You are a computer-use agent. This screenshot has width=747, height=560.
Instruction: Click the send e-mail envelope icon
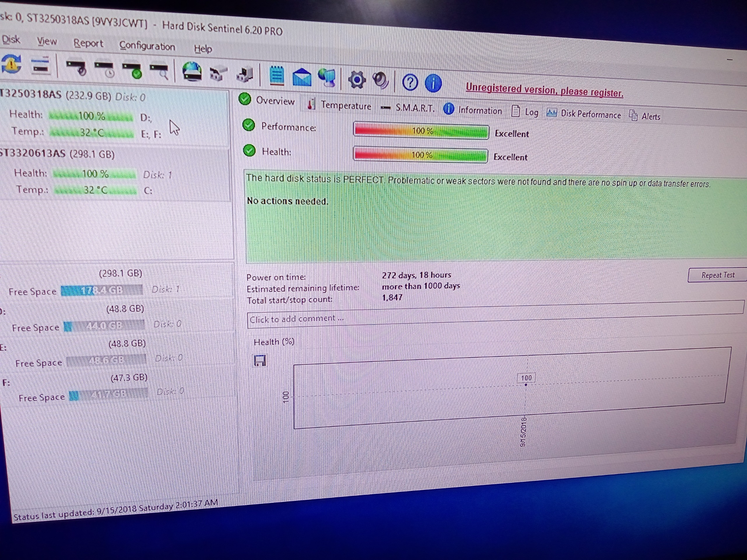pos(301,77)
